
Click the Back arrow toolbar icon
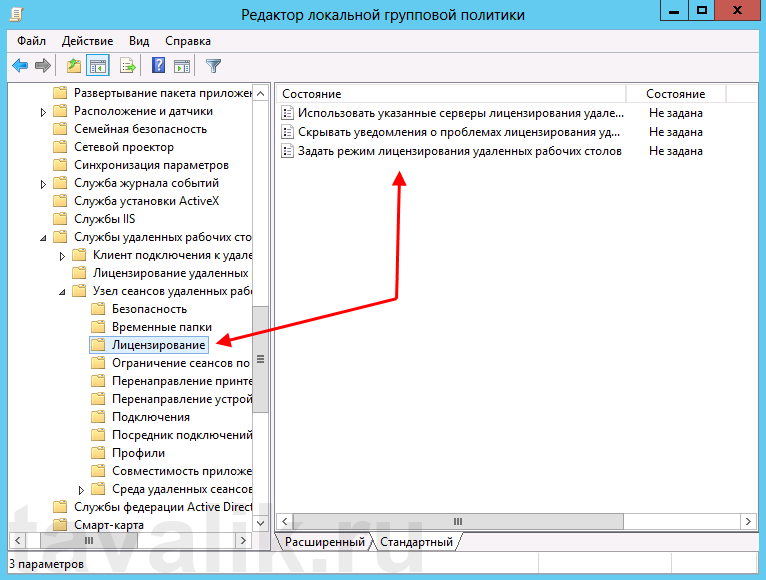click(20, 66)
